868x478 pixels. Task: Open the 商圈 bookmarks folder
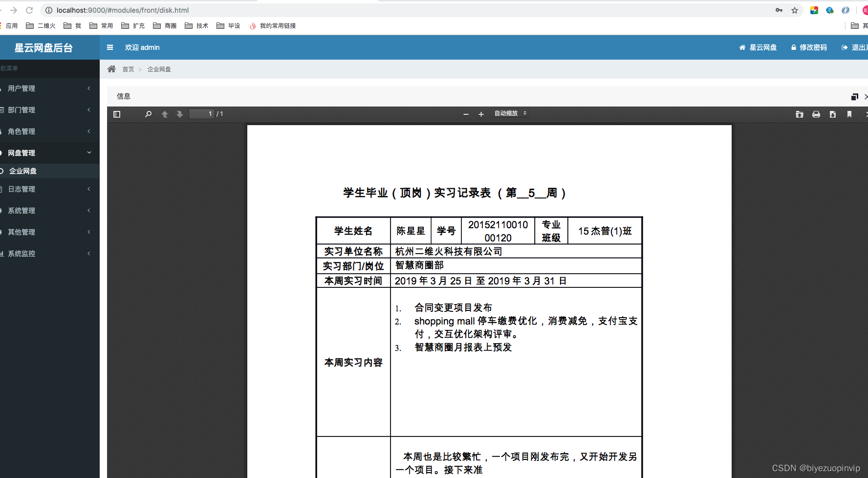click(x=165, y=26)
